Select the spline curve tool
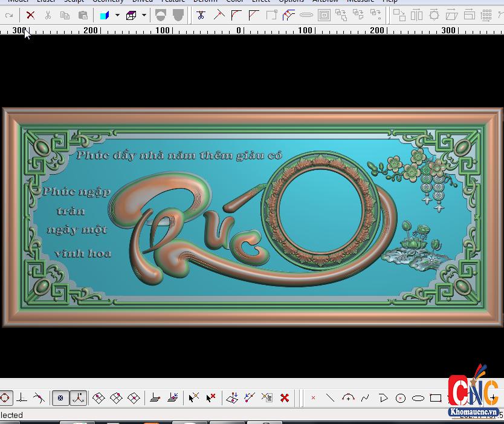The image size is (504, 424). pos(365,397)
